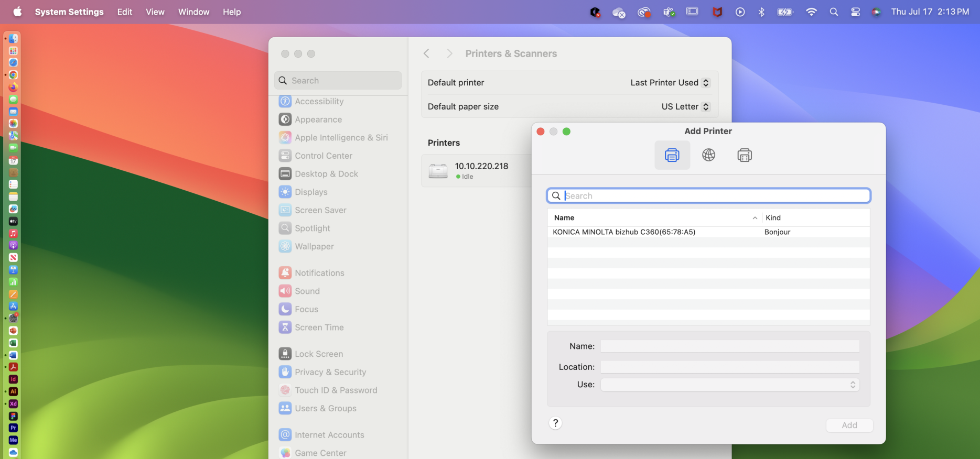This screenshot has width=980, height=459.
Task: Click the date and time in menu bar
Action: click(930, 12)
